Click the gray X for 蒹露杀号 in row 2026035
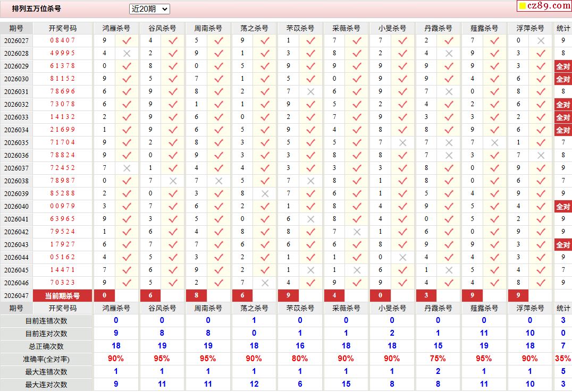Viewport: 572px width, 392px height. coord(494,143)
